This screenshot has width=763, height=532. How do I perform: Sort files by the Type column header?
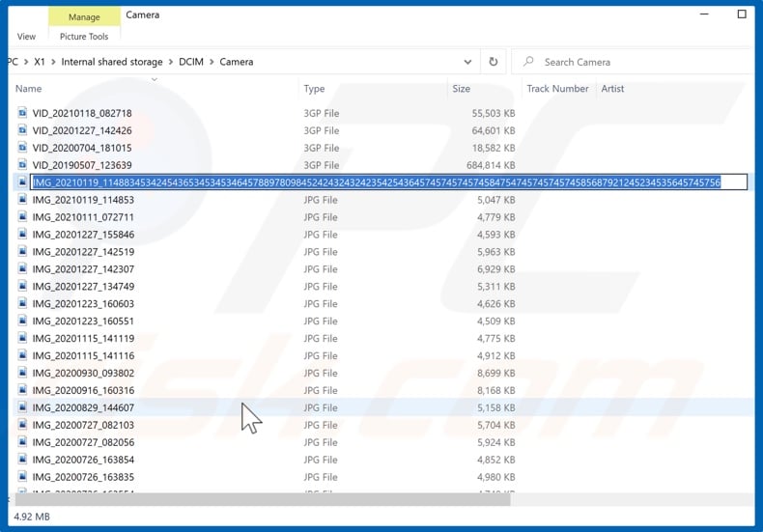click(x=314, y=89)
